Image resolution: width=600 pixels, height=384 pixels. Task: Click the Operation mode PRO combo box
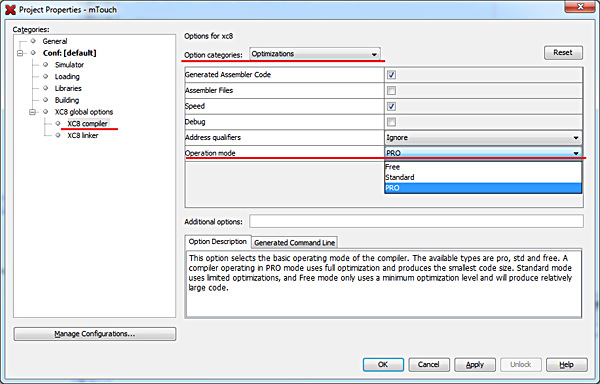pyautogui.click(x=483, y=153)
